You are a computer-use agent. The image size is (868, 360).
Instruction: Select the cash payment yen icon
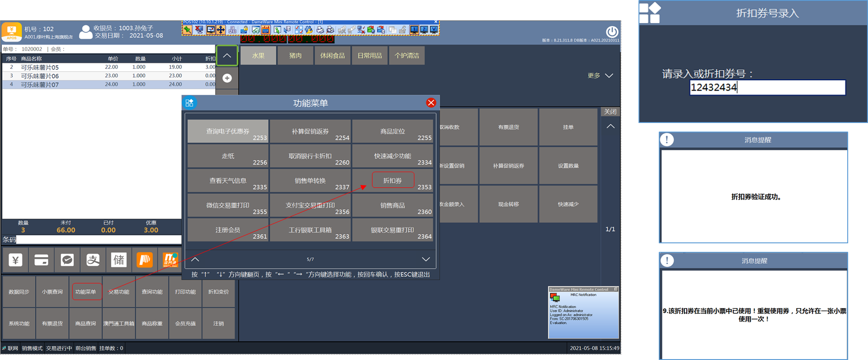16,260
